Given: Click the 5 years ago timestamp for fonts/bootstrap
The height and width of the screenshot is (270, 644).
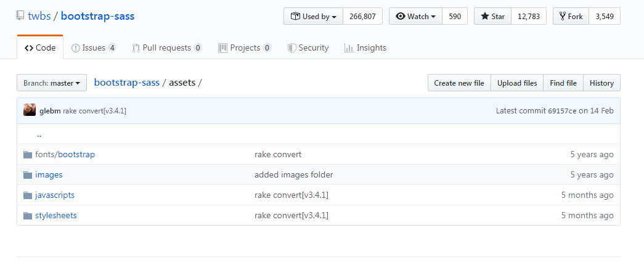Looking at the screenshot, I should coord(592,155).
